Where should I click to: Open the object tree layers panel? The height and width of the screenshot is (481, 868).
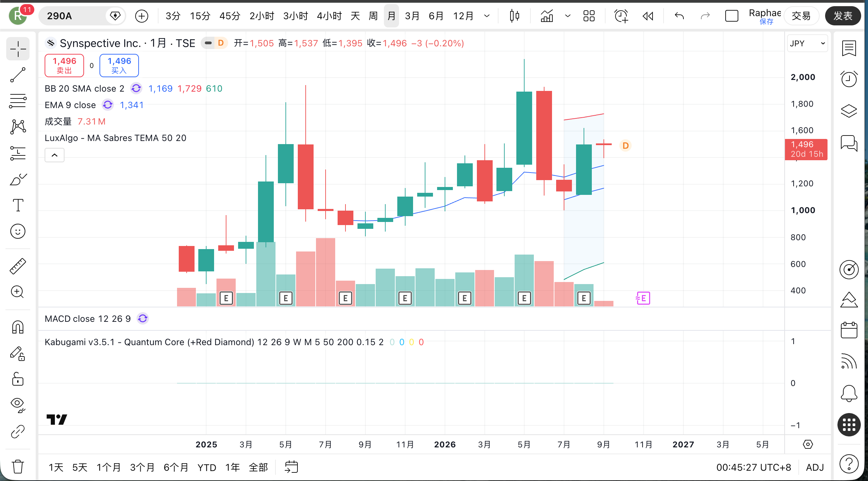coord(849,110)
